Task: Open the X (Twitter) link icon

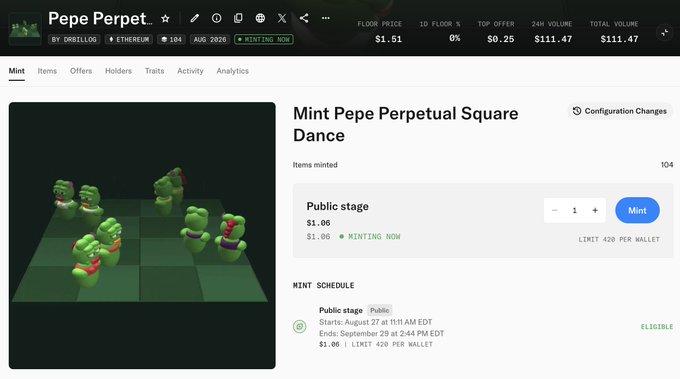Action: coord(282,18)
